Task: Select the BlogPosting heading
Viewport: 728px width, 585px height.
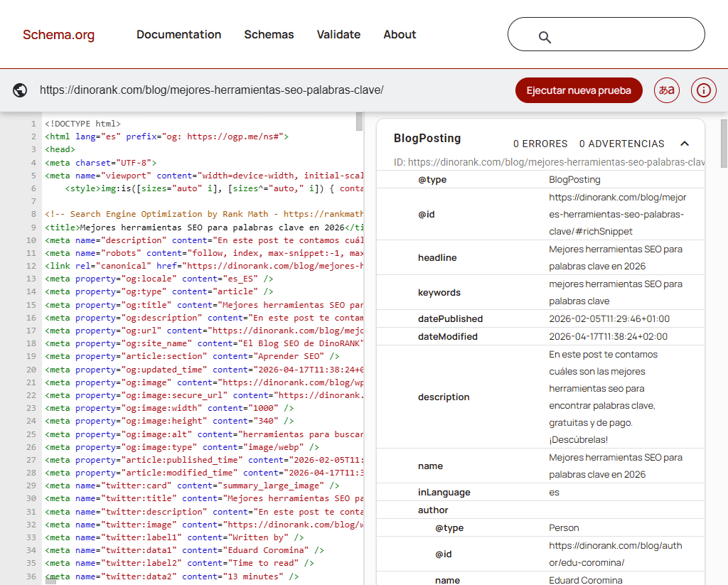Action: (x=427, y=139)
